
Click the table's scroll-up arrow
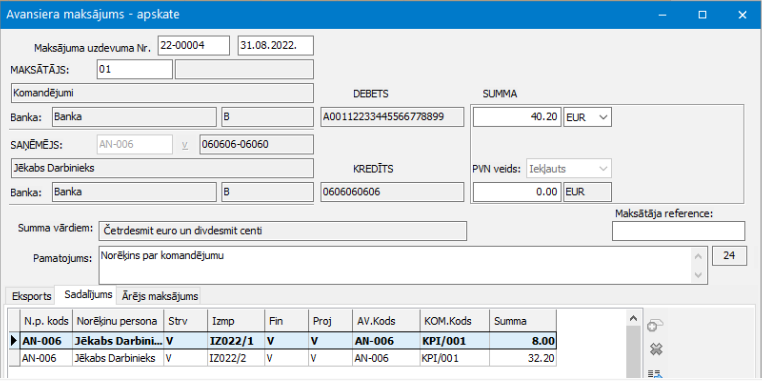633,318
